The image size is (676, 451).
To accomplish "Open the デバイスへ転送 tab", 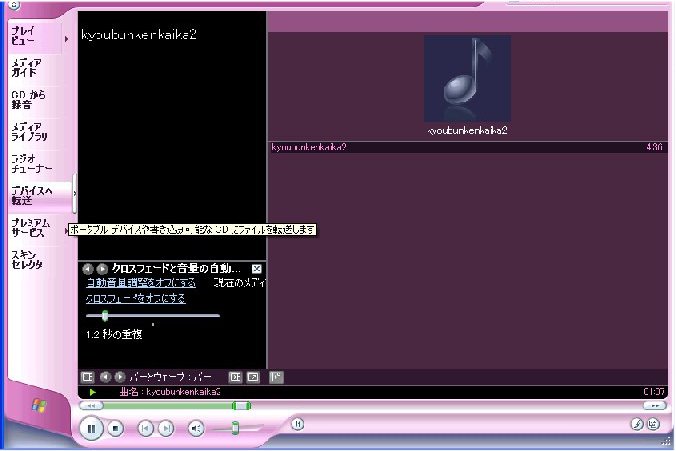I will pyautogui.click(x=40, y=196).
